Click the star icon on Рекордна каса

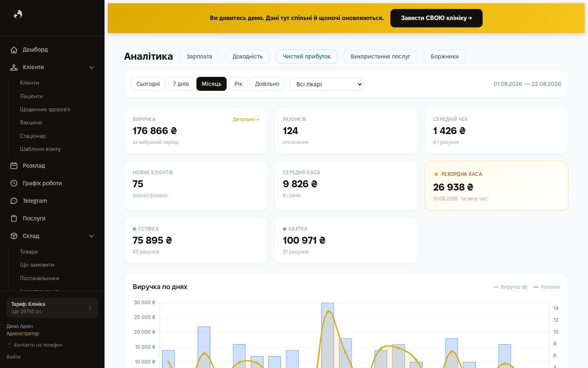436,174
